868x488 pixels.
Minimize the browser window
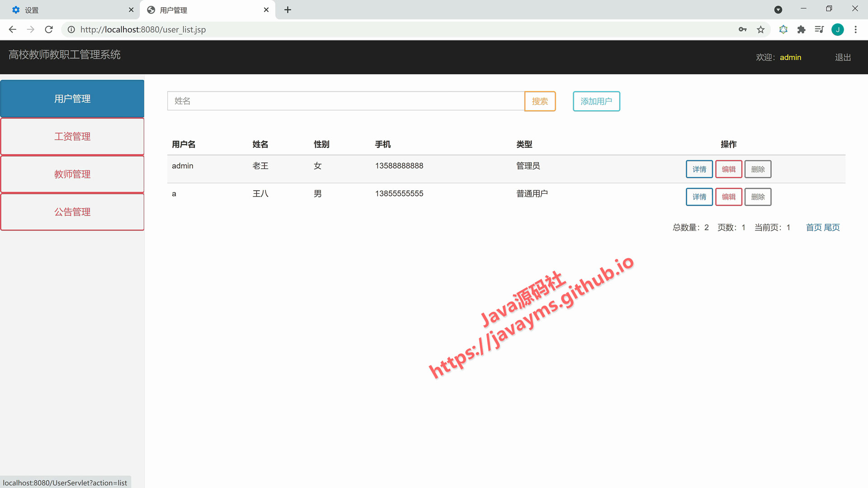click(x=803, y=9)
